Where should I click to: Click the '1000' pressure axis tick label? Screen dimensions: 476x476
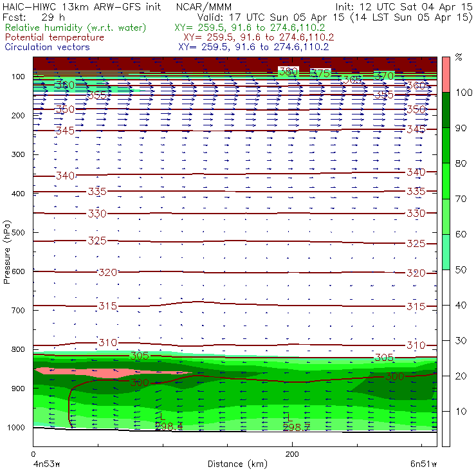click(16, 427)
